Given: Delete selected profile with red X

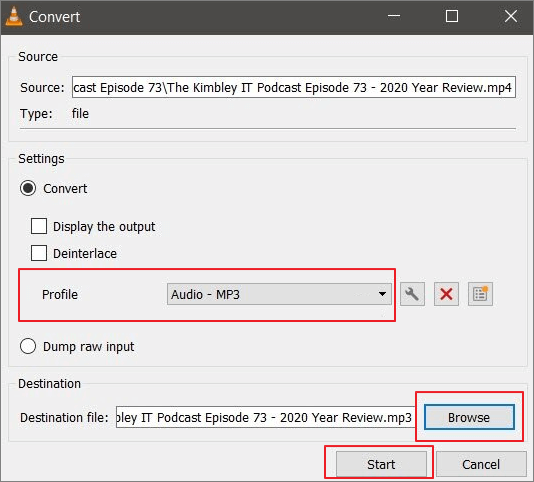Looking at the screenshot, I should tap(446, 294).
